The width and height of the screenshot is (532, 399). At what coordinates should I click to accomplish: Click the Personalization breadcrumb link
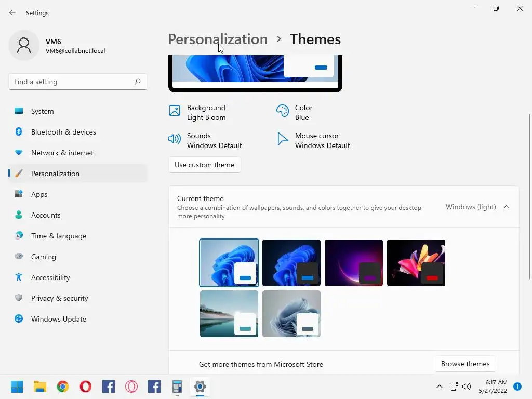(x=218, y=39)
